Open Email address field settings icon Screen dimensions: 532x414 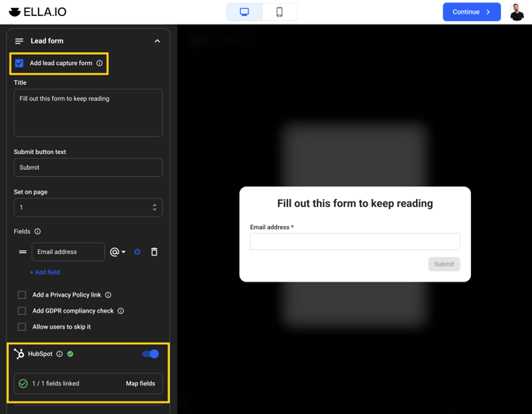137,251
